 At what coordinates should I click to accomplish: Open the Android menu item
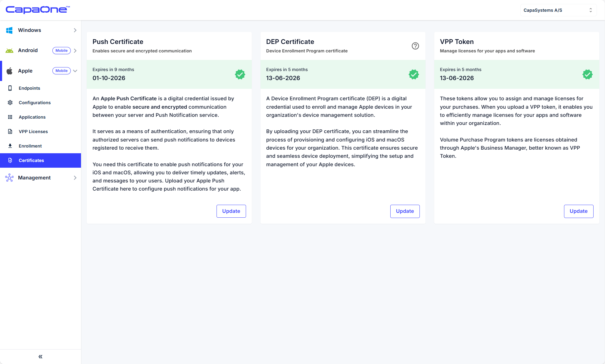click(x=41, y=51)
